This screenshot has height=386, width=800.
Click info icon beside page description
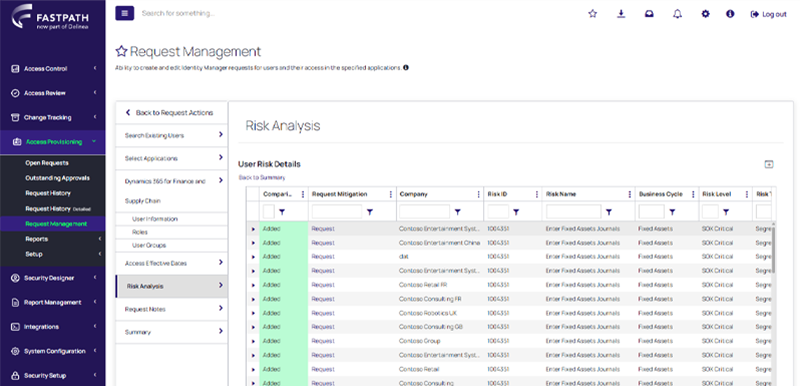click(406, 67)
